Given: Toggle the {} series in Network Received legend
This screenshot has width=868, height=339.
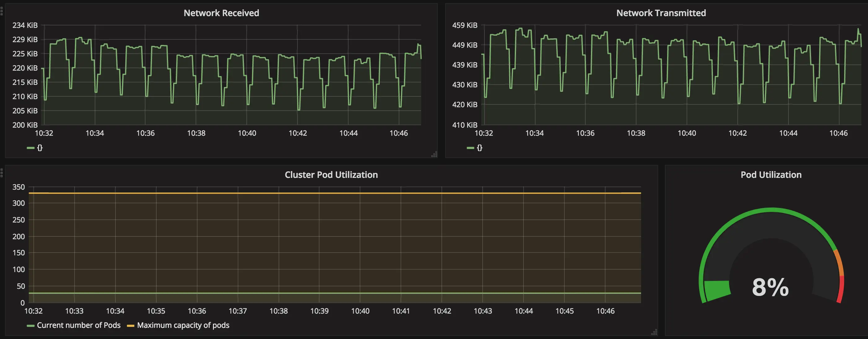Looking at the screenshot, I should click(40, 148).
